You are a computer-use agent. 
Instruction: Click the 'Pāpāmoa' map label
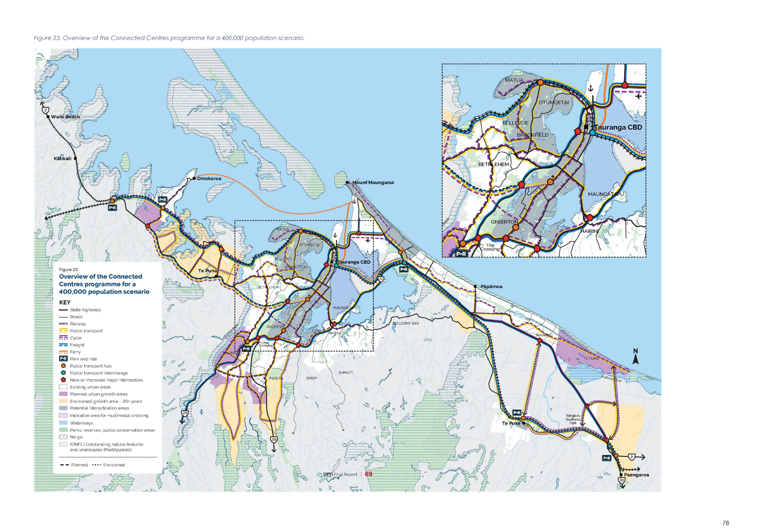point(491,286)
